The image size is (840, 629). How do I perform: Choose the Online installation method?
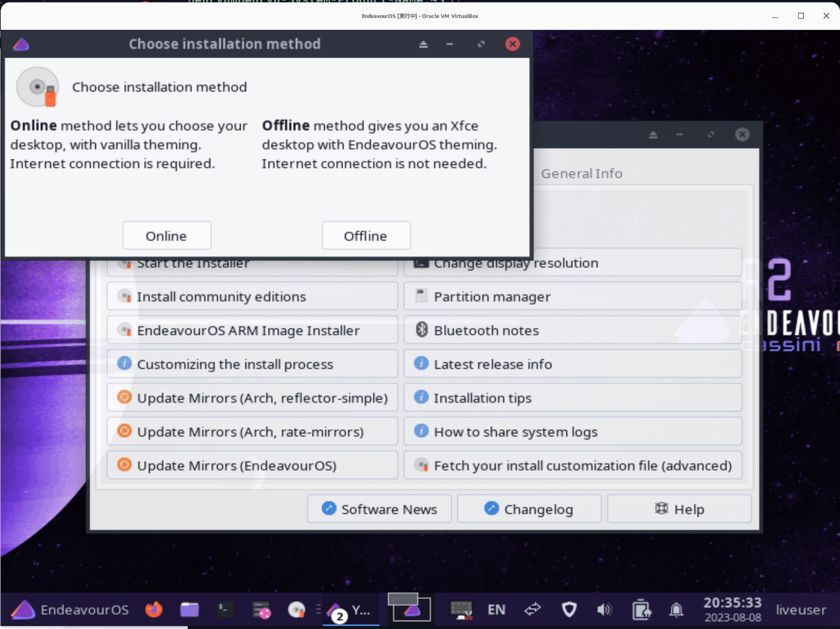pos(167,236)
